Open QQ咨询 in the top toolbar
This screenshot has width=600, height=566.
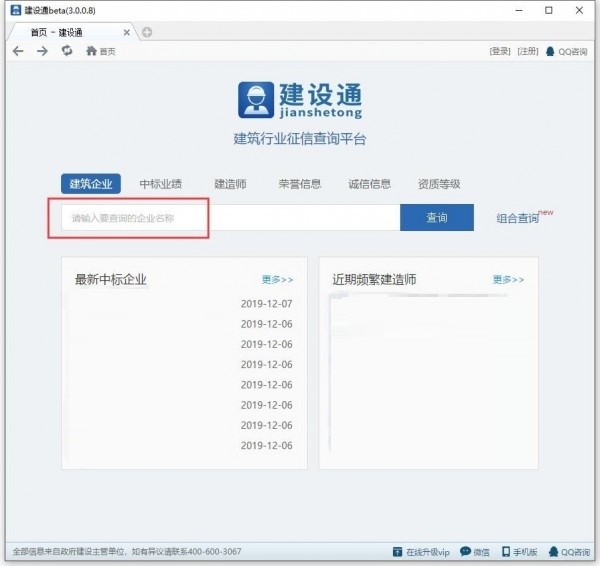coord(567,51)
